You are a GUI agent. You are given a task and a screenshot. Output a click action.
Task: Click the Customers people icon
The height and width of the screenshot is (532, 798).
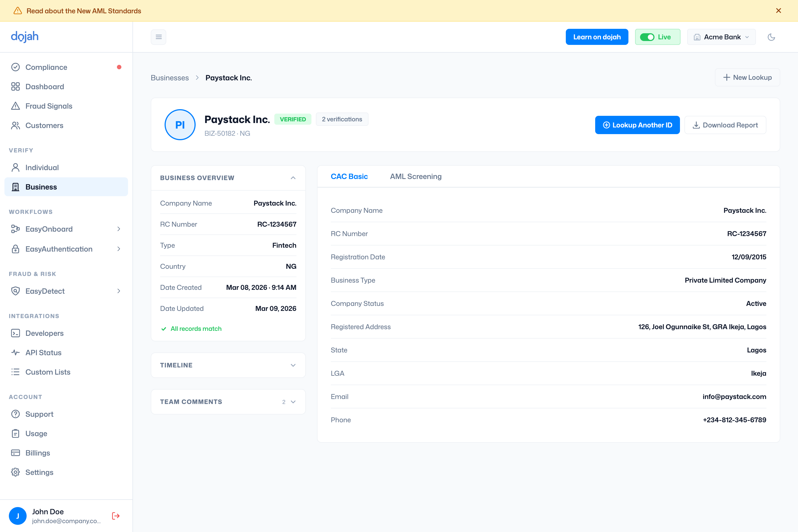coord(16,125)
